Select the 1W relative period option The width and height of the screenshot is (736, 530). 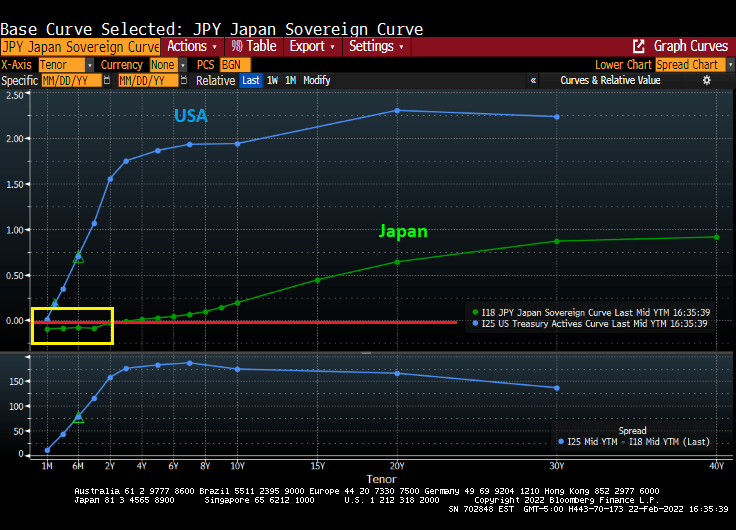pos(272,80)
